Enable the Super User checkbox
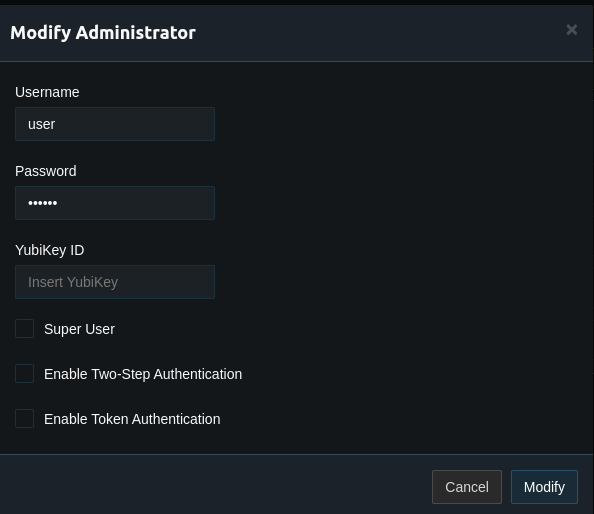Screen dimensions: 594x514 (x=24, y=328)
